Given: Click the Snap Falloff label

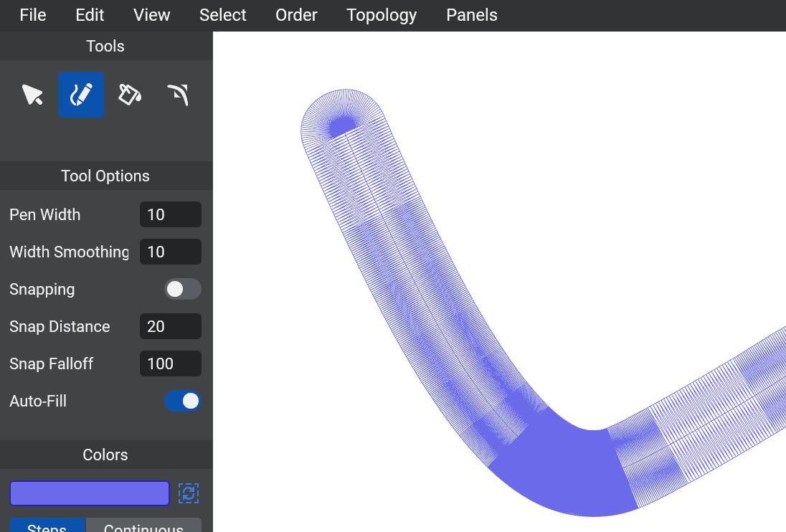Looking at the screenshot, I should point(51,364).
